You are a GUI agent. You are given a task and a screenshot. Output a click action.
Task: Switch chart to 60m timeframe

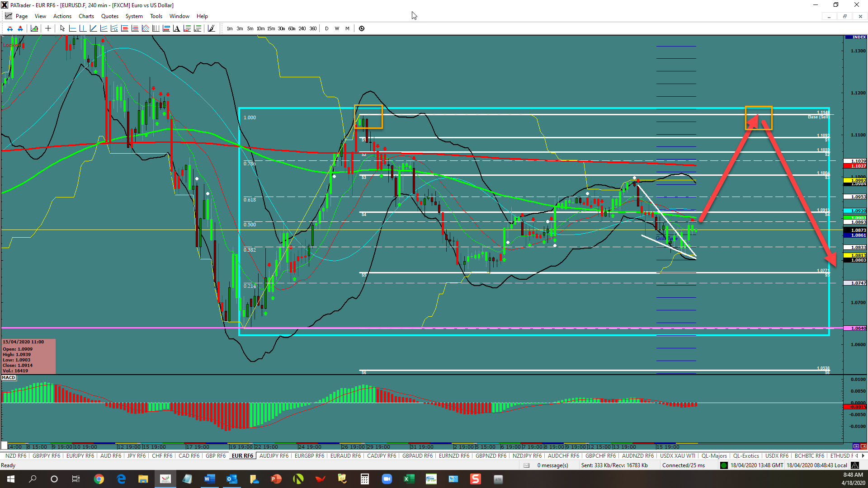[x=292, y=28]
